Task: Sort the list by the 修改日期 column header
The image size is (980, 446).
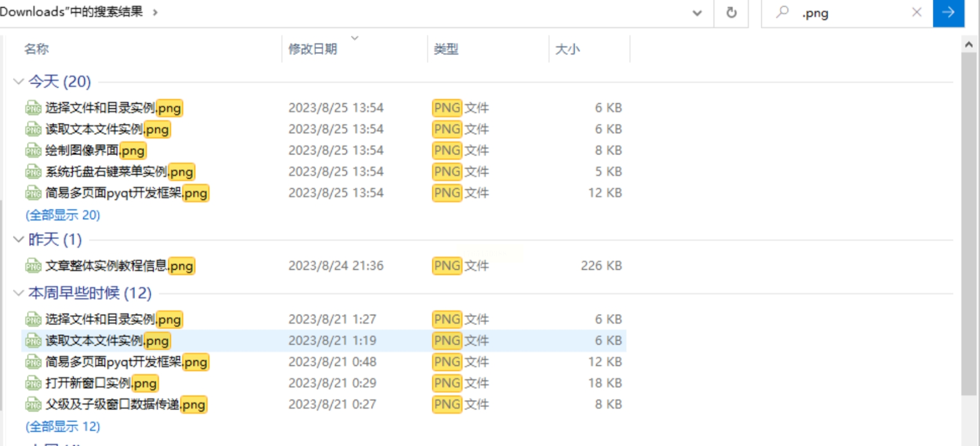Action: tap(313, 49)
